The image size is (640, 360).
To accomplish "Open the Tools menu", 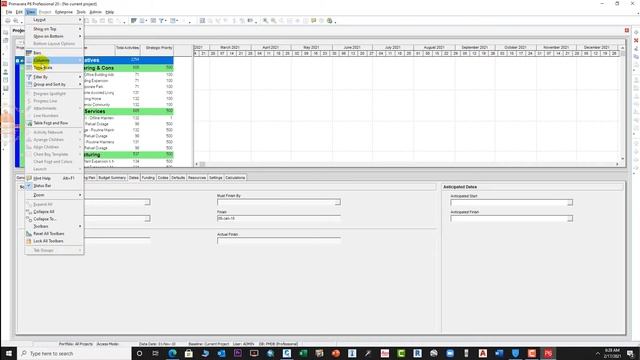I will point(81,12).
